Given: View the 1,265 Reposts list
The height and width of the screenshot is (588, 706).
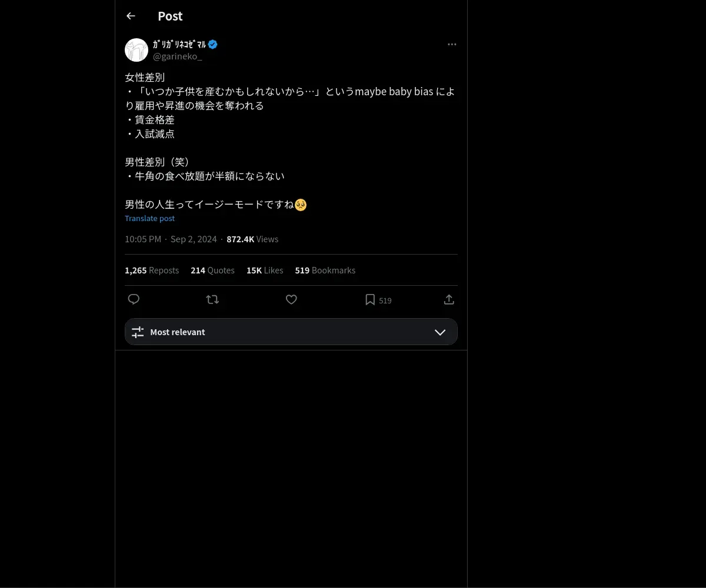Looking at the screenshot, I should [152, 270].
